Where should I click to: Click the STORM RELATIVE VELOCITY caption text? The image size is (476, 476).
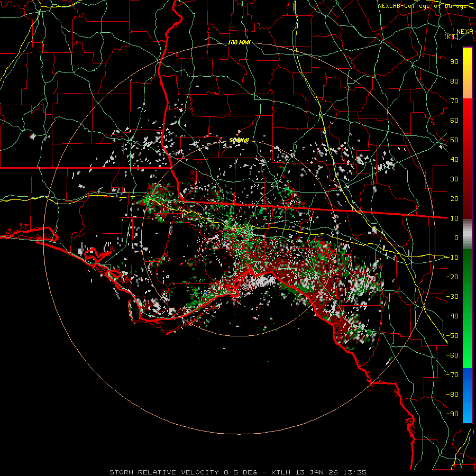click(164, 472)
